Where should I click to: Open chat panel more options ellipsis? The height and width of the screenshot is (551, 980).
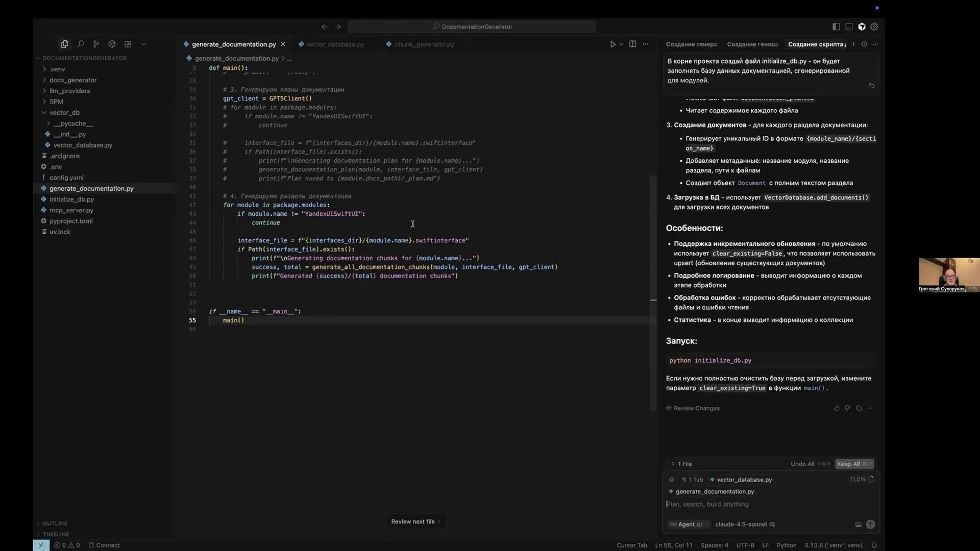coord(875,44)
